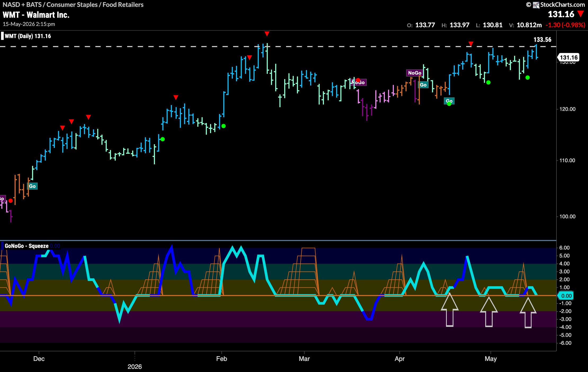This screenshot has height=372, width=588.
Task: Select the green dot just before the February breakout
Action: point(224,126)
